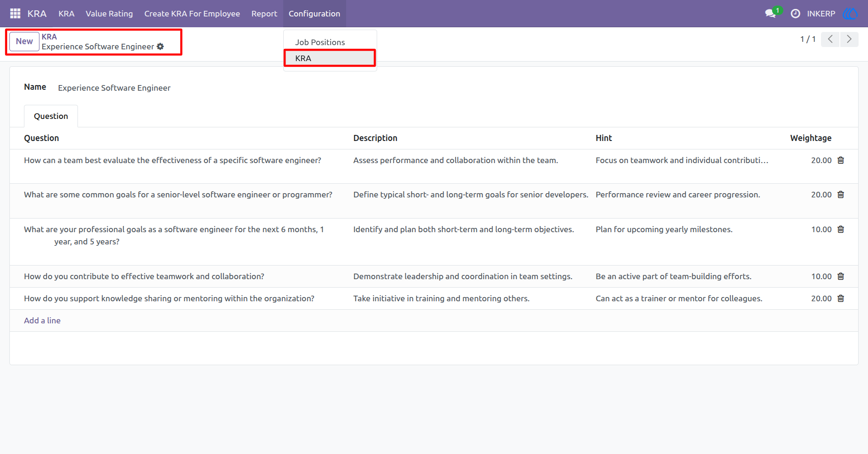Select 'Performance review and career progression.' hint cell
Screen dimensions: 868x454
coord(678,195)
